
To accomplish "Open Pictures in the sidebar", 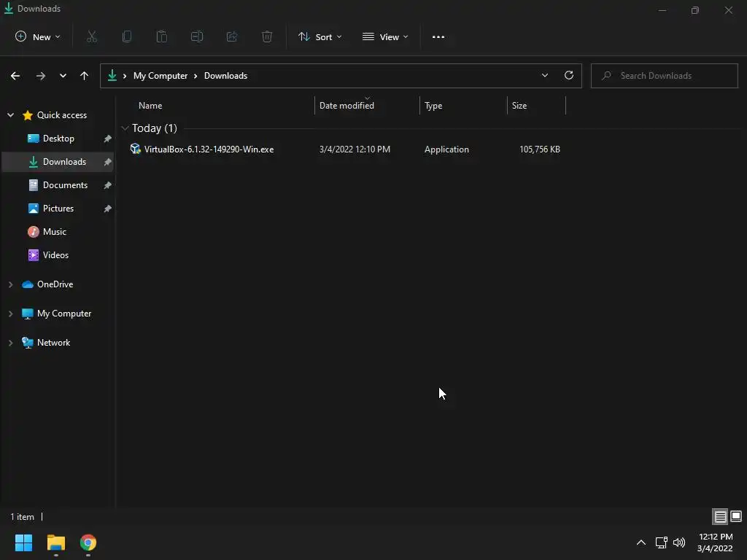I will [58, 209].
